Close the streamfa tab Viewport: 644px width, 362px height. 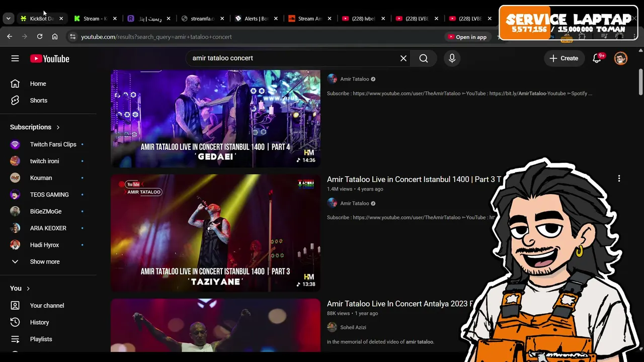(222, 19)
